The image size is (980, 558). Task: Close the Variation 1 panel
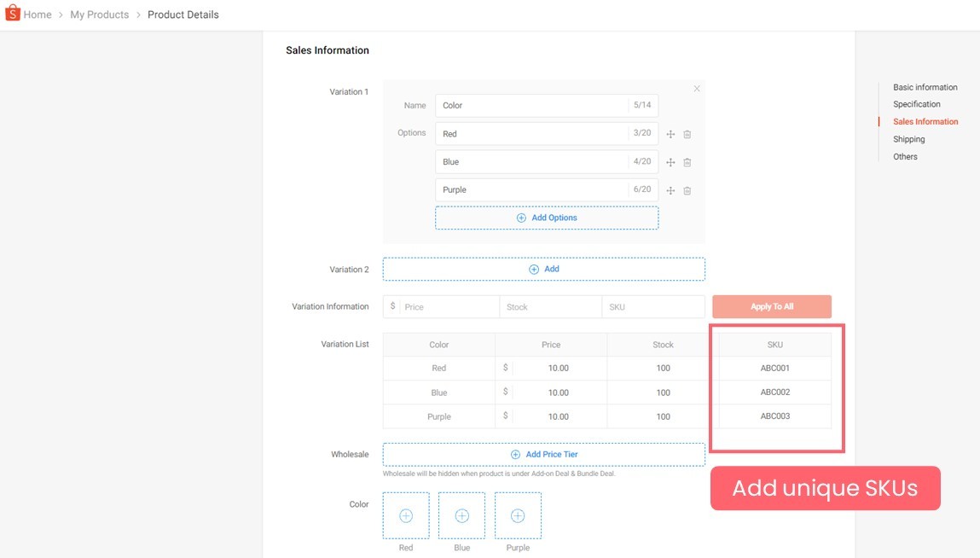pyautogui.click(x=696, y=89)
